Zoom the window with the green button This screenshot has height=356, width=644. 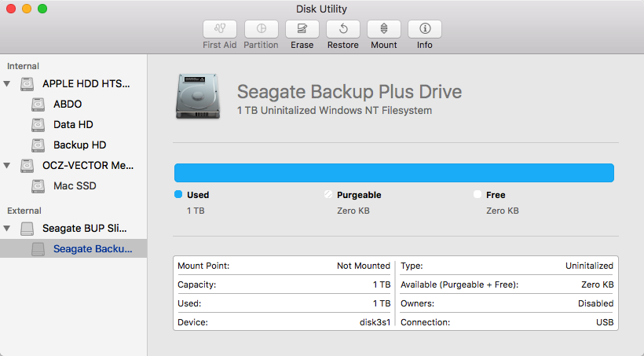click(x=42, y=9)
